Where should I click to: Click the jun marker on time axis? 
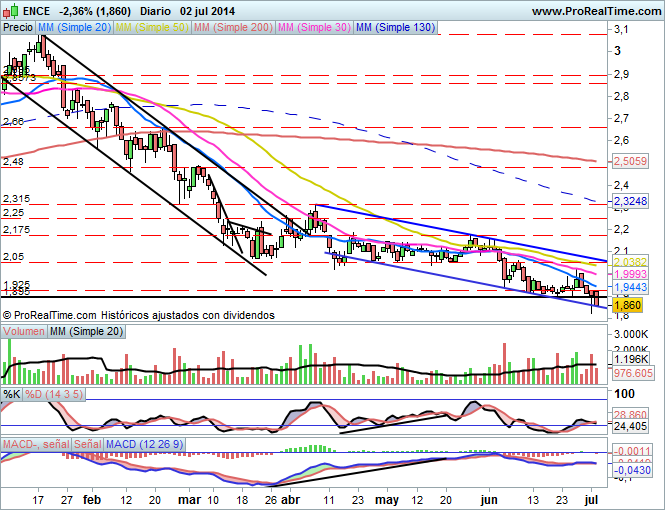coord(489,497)
